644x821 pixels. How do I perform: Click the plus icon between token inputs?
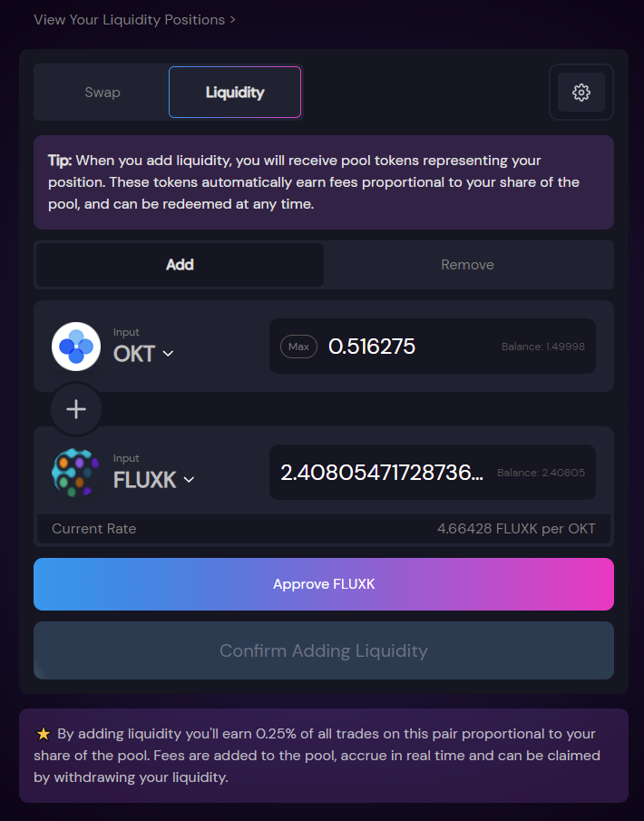pyautogui.click(x=76, y=409)
